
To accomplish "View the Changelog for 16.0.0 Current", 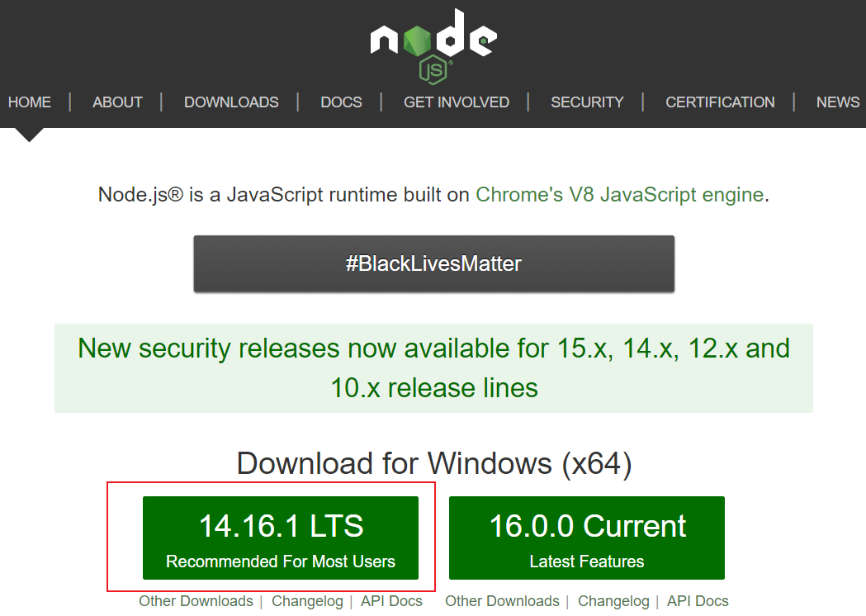I will [x=613, y=601].
